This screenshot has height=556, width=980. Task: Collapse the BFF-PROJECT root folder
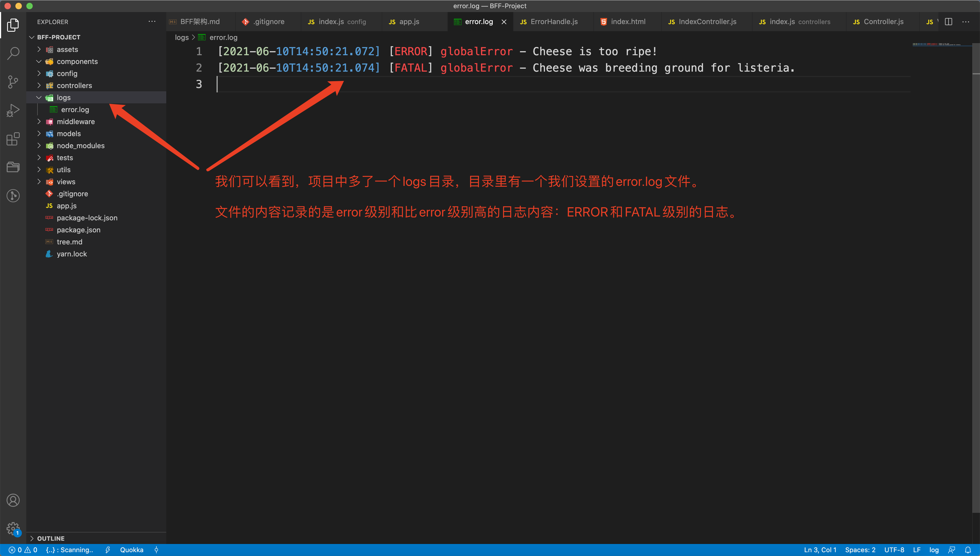coord(96,37)
